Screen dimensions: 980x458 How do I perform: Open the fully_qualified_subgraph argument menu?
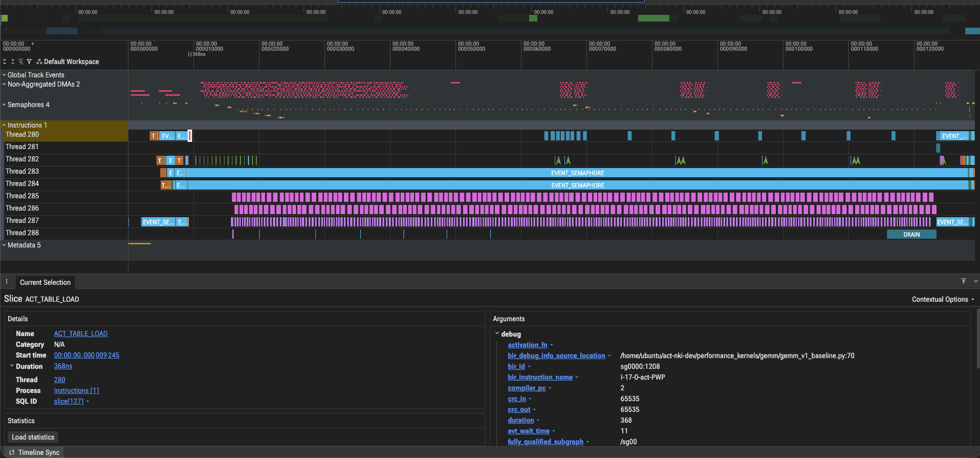(587, 442)
